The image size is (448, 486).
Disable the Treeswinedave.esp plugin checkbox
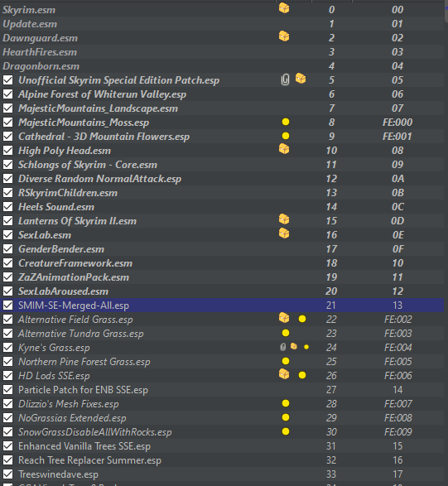[x=8, y=474]
